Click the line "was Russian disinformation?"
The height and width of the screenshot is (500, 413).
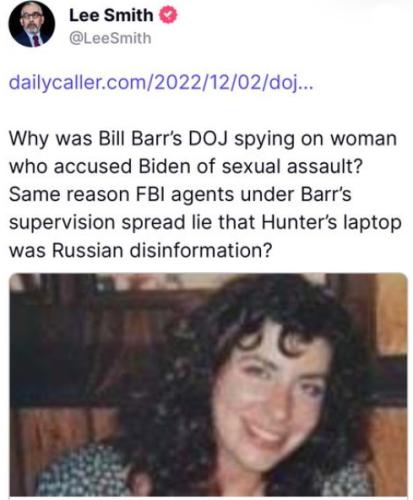(x=141, y=250)
